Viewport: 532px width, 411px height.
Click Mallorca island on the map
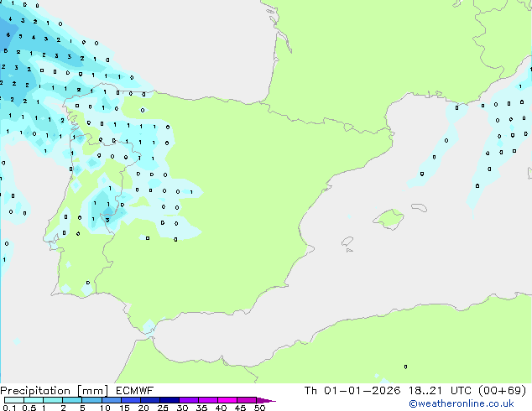389,219
